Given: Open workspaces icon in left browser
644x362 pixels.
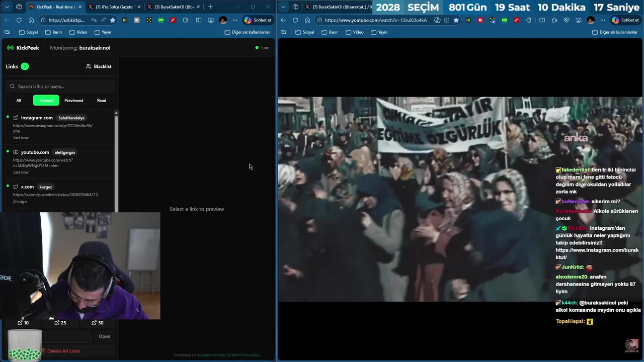Looking at the screenshot, I should [19, 7].
